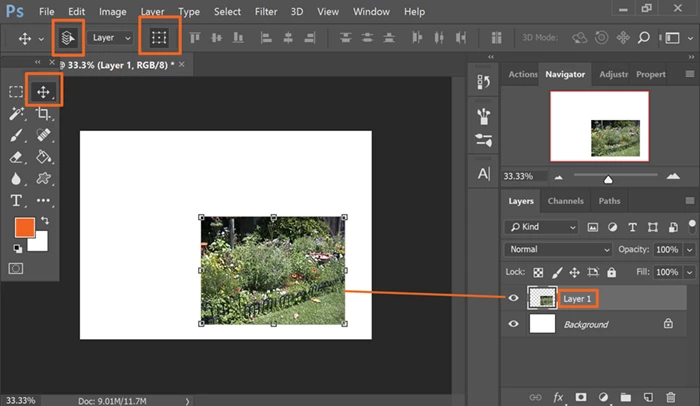Open the Normal blend mode dropdown
This screenshot has height=406, width=700.
click(558, 249)
